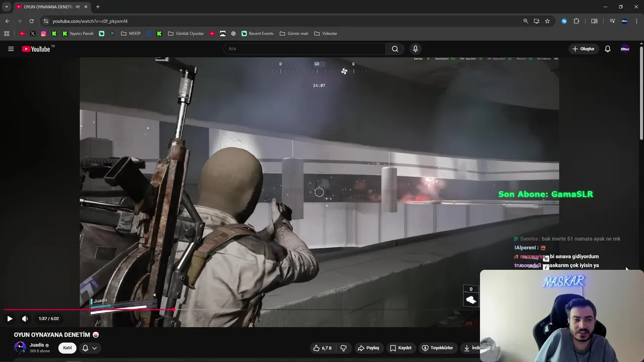
Task: Open the Recent Events bookmark
Action: click(x=258, y=34)
